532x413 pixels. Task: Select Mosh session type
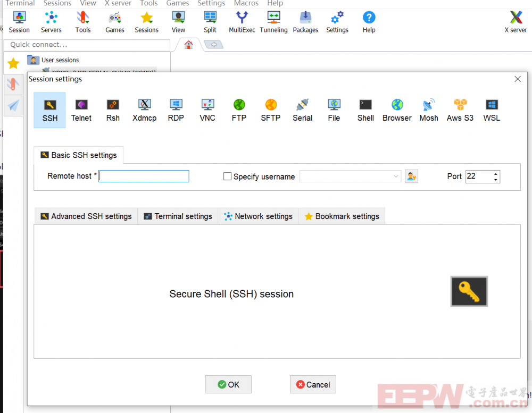point(428,110)
